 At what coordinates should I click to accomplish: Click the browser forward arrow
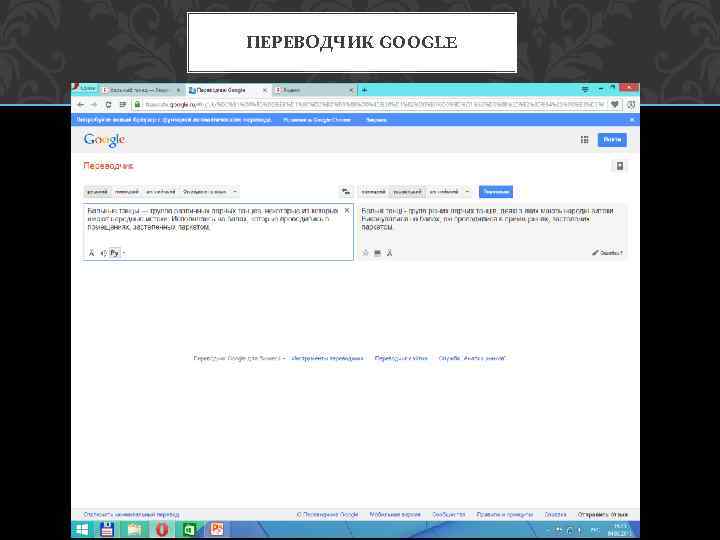pyautogui.click(x=94, y=105)
